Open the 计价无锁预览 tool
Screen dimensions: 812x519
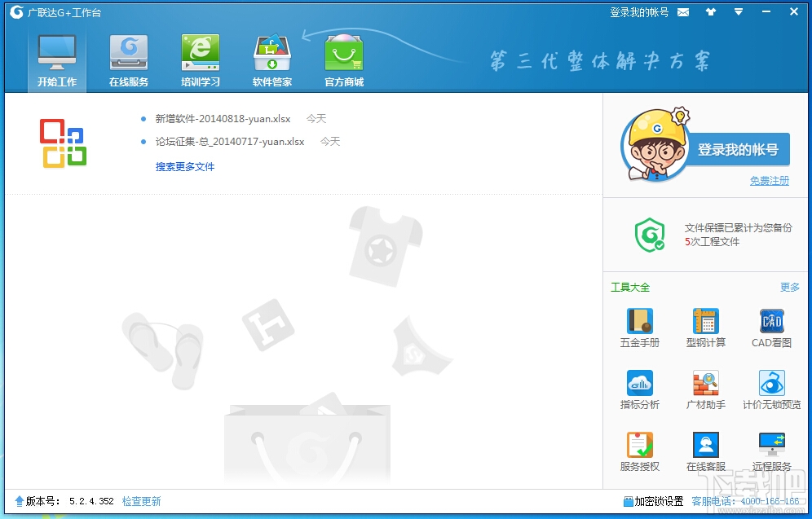point(771,390)
